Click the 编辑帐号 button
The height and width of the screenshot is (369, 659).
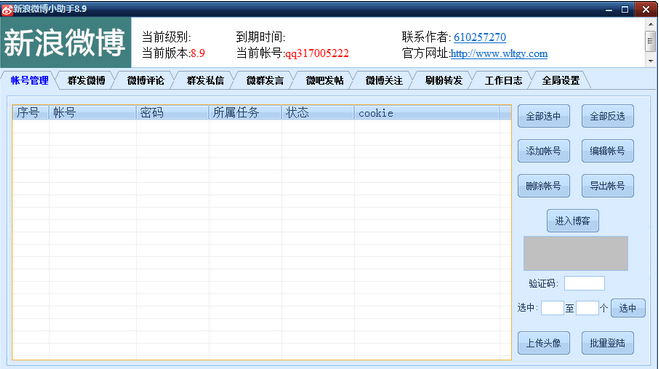(607, 151)
